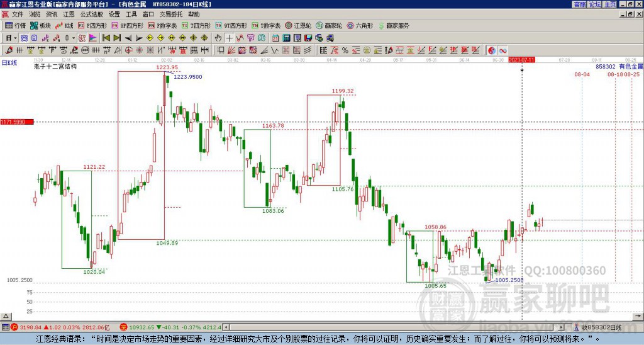Image resolution: width=644 pixels, height=345 pixels.
Task: Open the P数字表 number table
Action: tap(162, 25)
